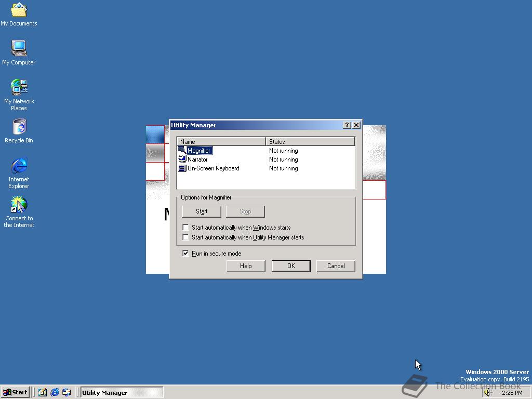Confirm with the OK button
The image size is (532, 399).
[x=291, y=266]
